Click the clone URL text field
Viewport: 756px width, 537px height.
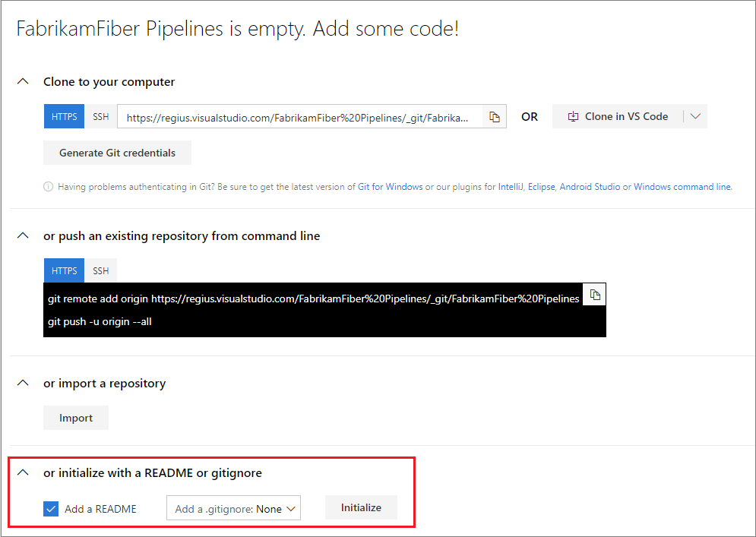click(x=302, y=118)
